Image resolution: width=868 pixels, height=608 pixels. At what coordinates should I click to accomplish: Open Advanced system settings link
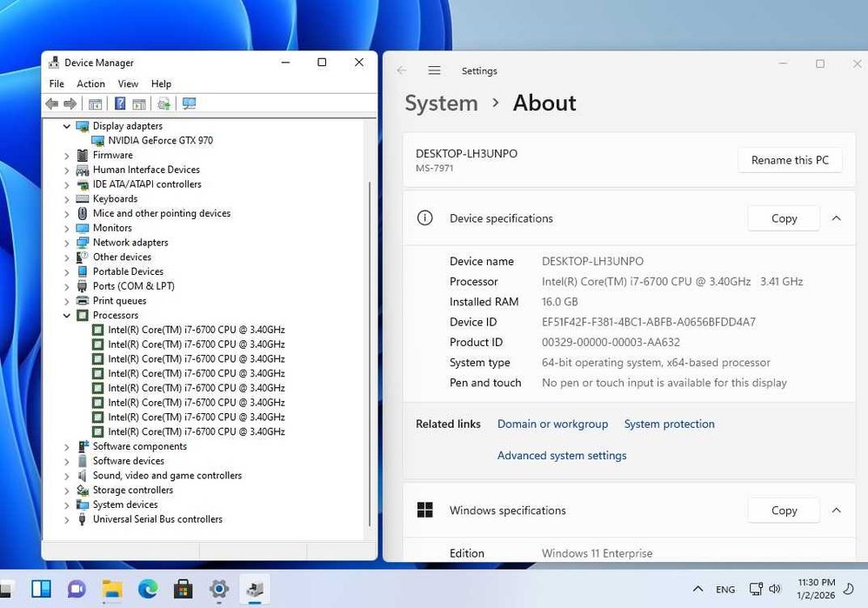click(562, 455)
